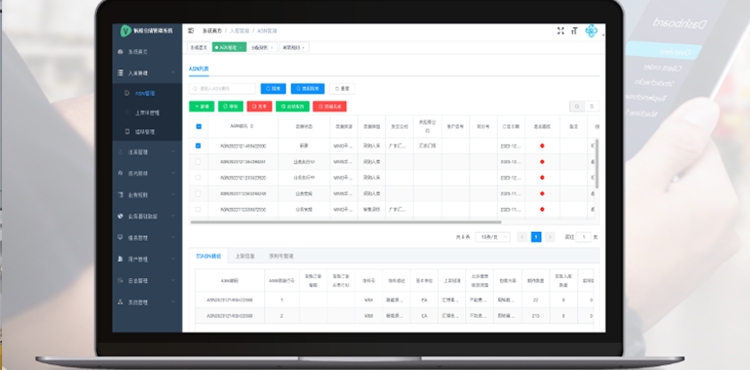750x370 pixels.
Task: Open font size setting icon in header
Action: pos(574,31)
